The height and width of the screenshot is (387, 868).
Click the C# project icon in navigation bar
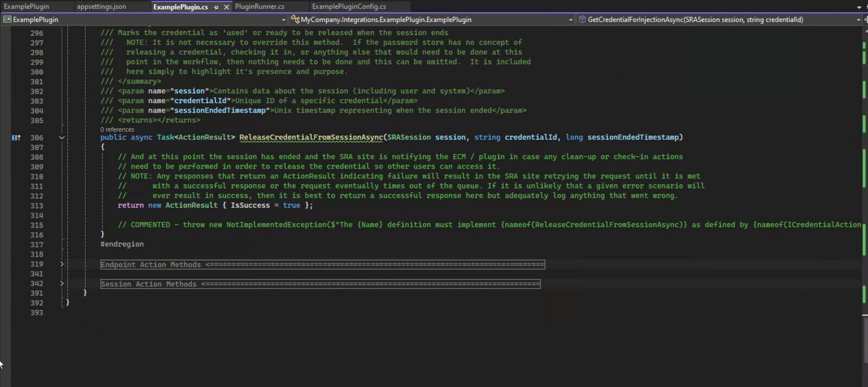tap(7, 20)
